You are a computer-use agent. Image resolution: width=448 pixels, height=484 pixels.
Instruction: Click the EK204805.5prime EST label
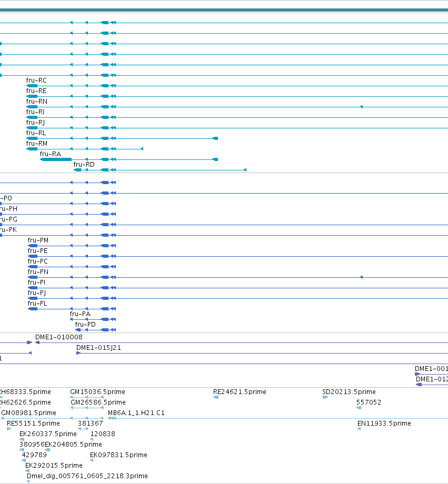[x=73, y=444]
